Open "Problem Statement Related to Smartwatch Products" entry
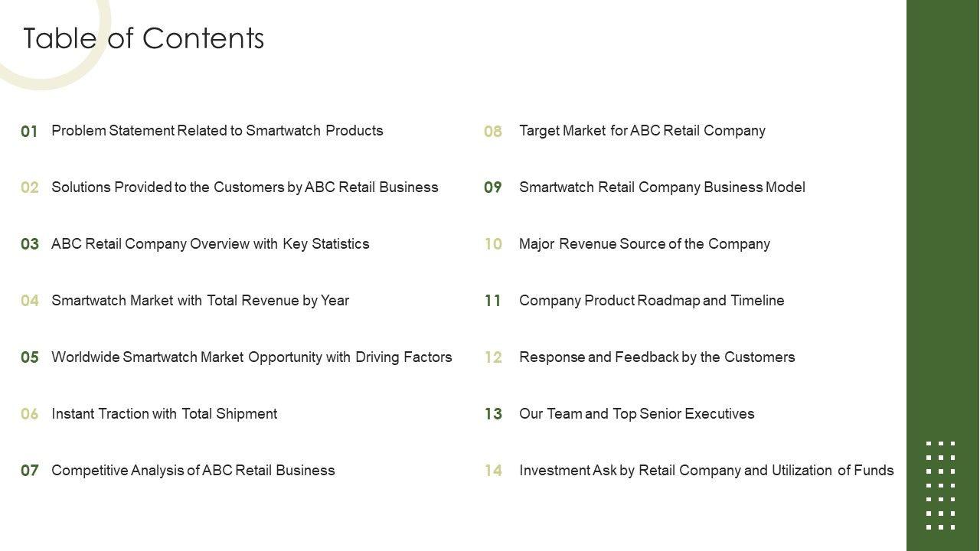This screenshot has width=980, height=551. click(217, 131)
